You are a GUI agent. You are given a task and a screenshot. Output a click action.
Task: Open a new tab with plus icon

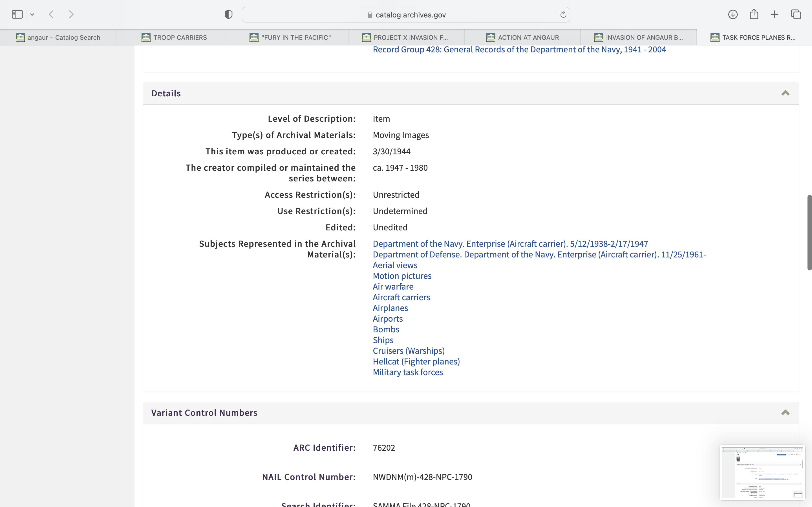[x=775, y=14]
